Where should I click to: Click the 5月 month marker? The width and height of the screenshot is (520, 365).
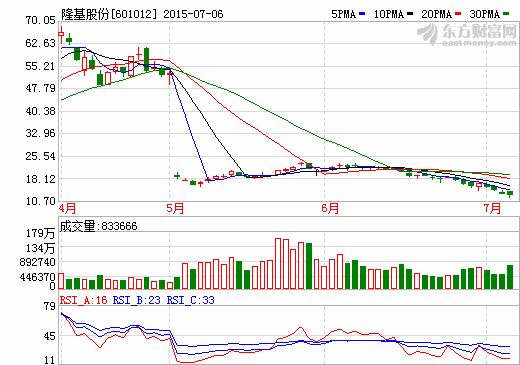(175, 208)
